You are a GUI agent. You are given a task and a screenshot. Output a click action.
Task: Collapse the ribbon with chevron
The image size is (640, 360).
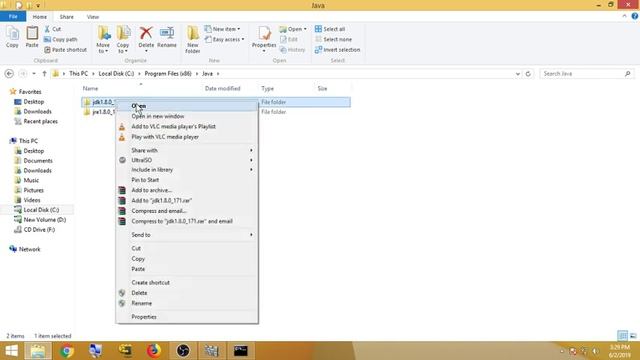(x=624, y=16)
